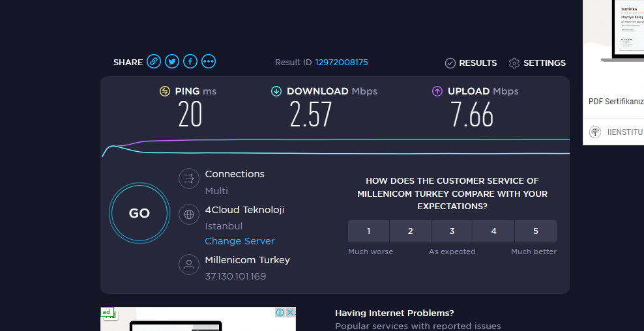The height and width of the screenshot is (331, 644).
Task: Open SETTINGS page
Action: point(544,63)
